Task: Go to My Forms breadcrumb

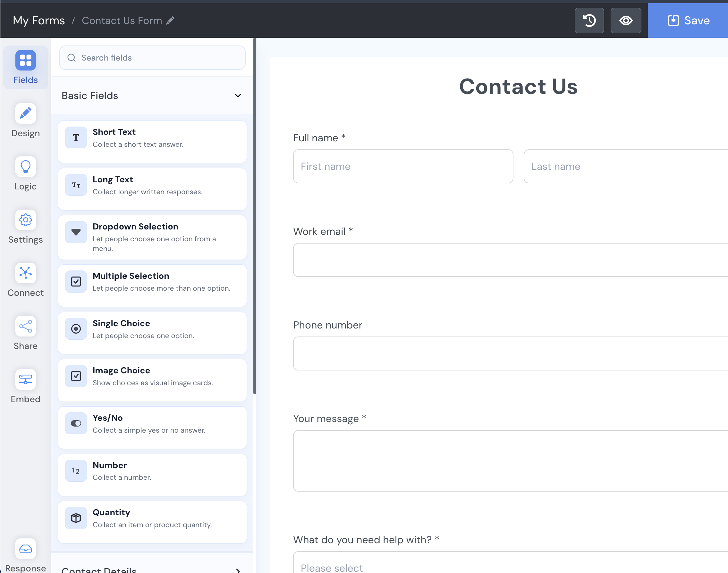Action: coord(39,21)
